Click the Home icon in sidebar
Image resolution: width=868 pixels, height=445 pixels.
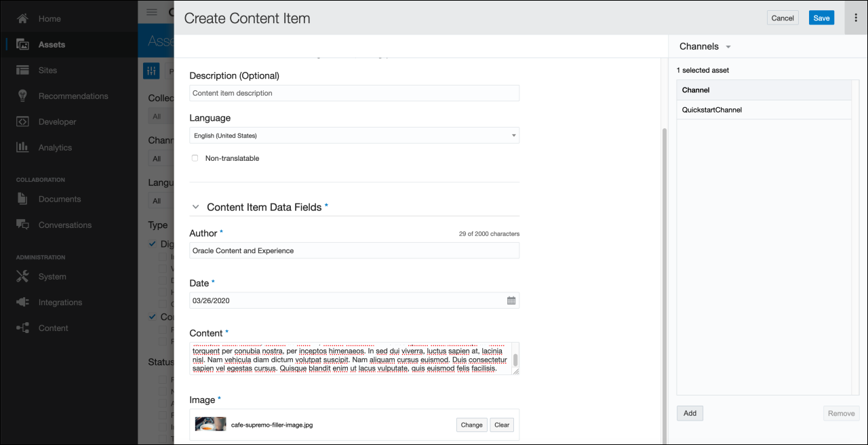[22, 19]
